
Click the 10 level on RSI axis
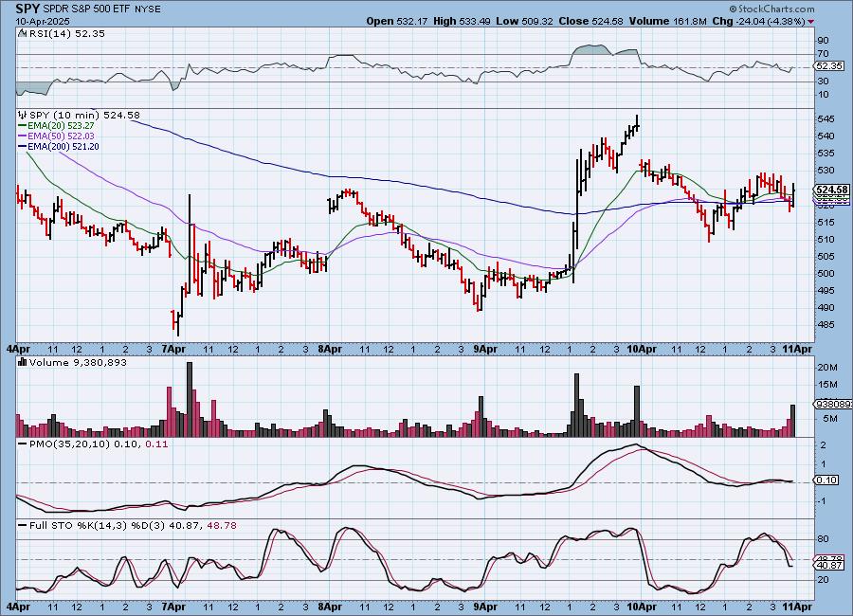point(823,95)
